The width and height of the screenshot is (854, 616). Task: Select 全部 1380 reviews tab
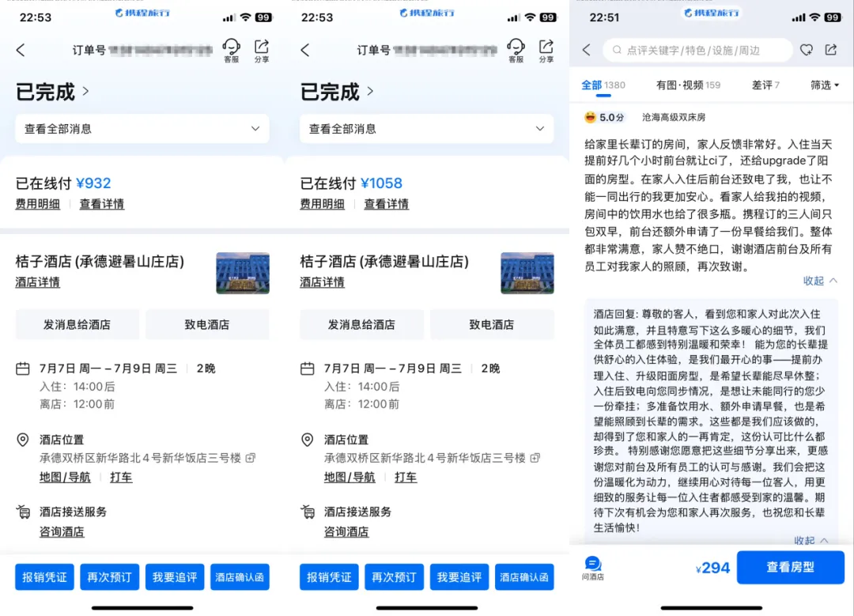pyautogui.click(x=603, y=85)
